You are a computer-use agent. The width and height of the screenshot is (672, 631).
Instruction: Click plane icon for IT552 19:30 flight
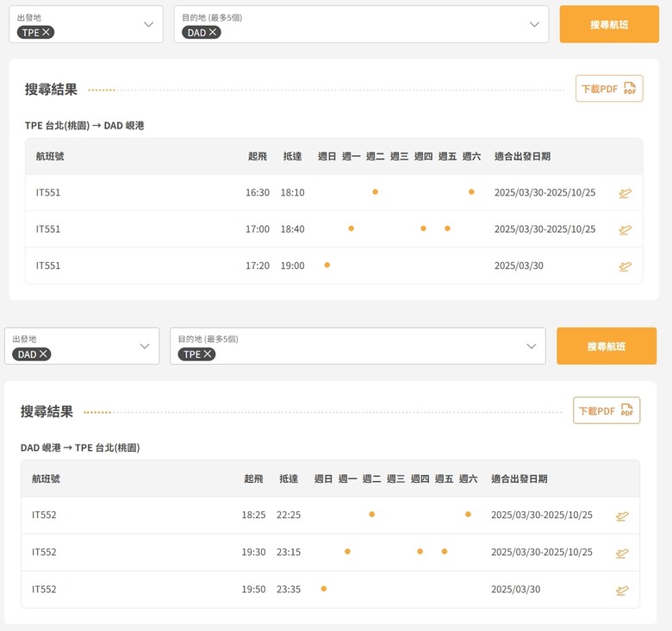[x=622, y=553]
